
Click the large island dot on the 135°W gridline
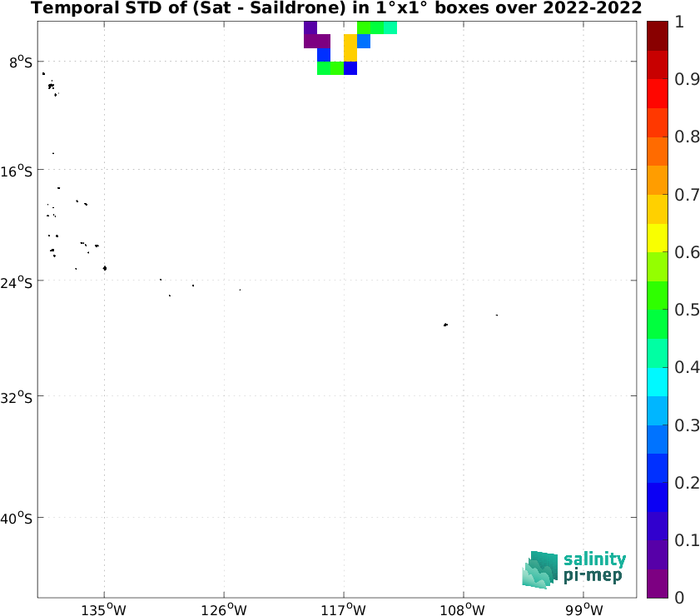pos(105,268)
